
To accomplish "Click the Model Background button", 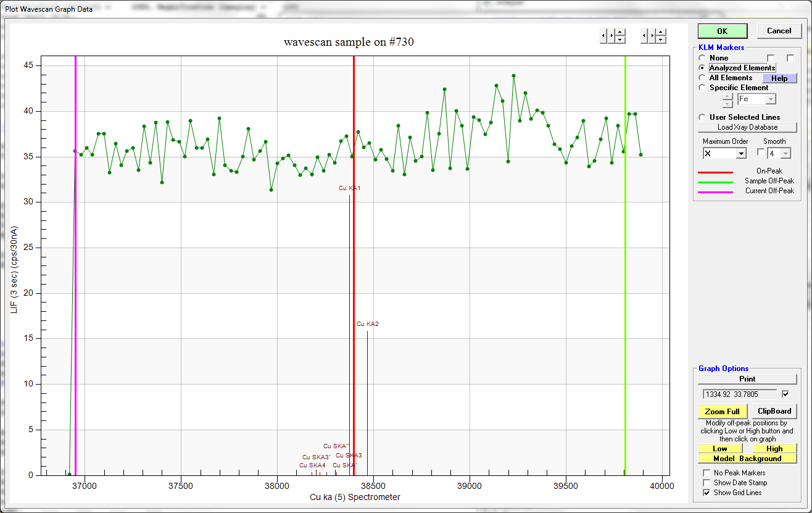I will [747, 459].
